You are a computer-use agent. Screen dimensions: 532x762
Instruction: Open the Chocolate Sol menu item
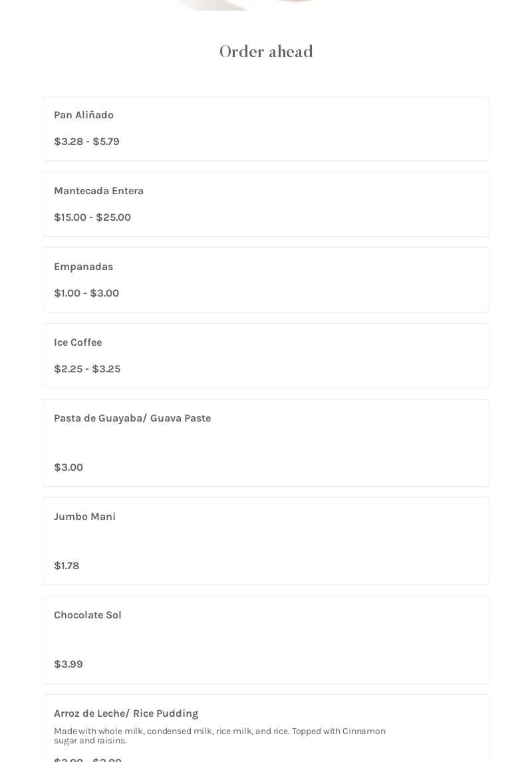point(88,615)
